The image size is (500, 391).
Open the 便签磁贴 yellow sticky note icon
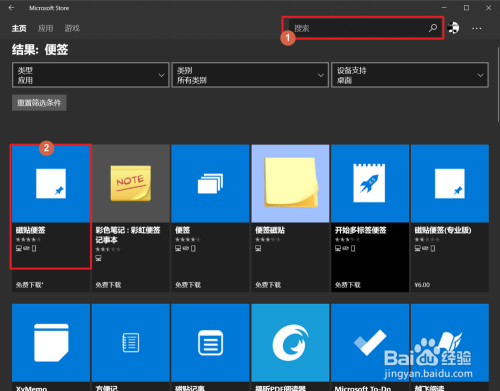click(x=290, y=183)
